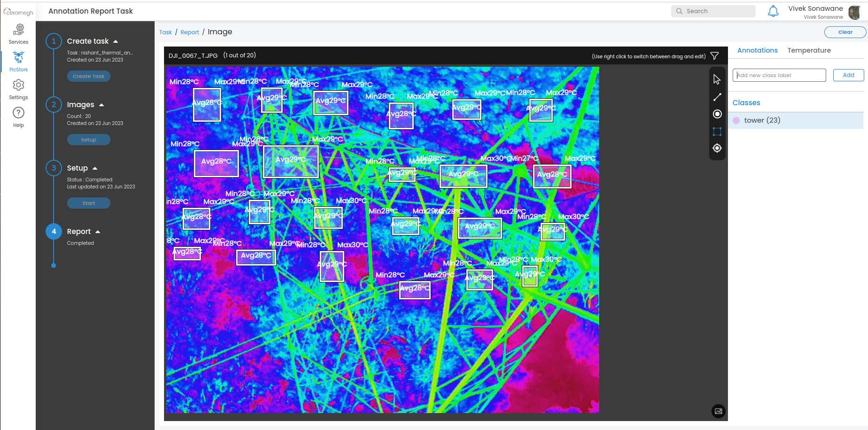Viewport: 868px width, 430px height.
Task: Click the Clear button
Action: click(x=845, y=32)
